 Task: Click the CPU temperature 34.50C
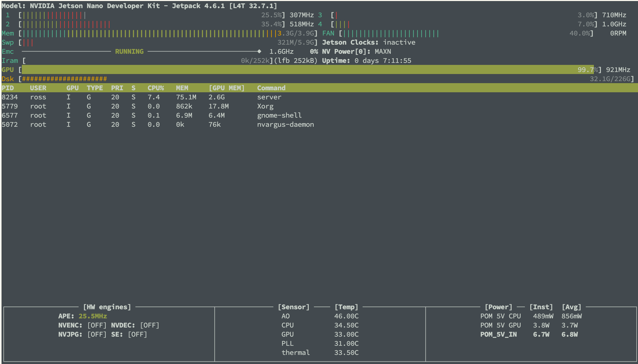346,325
